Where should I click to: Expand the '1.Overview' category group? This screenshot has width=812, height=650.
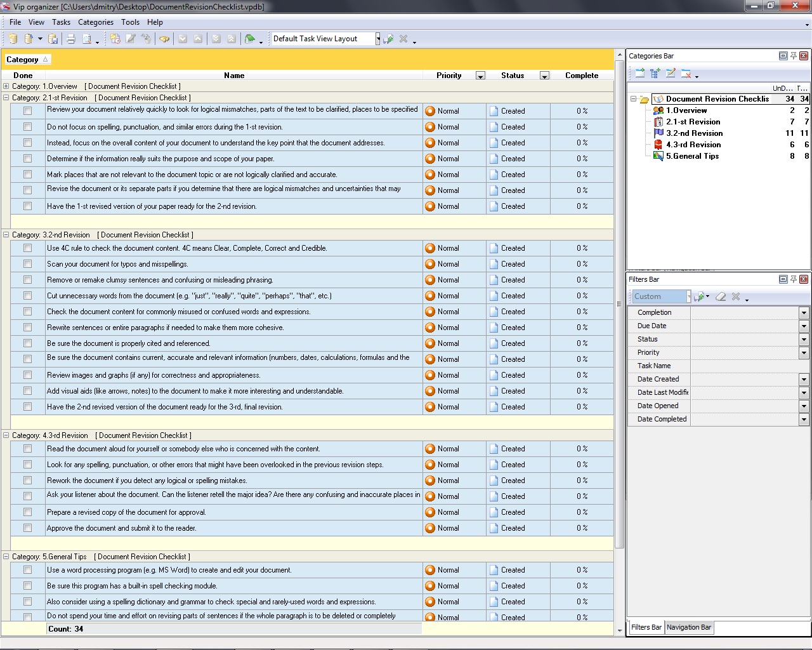(x=6, y=86)
